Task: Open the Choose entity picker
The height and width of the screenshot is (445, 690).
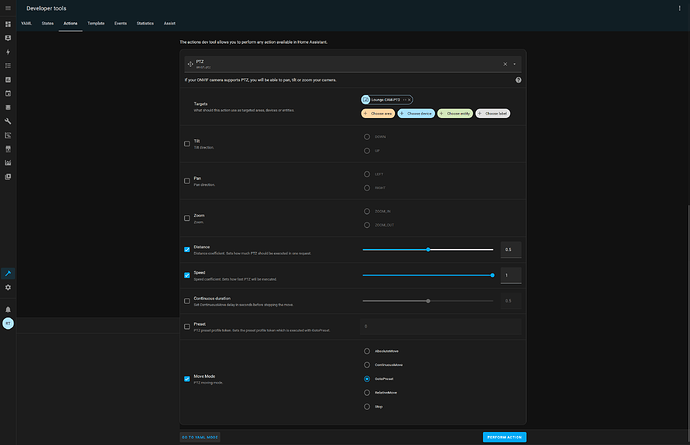Action: tap(455, 114)
